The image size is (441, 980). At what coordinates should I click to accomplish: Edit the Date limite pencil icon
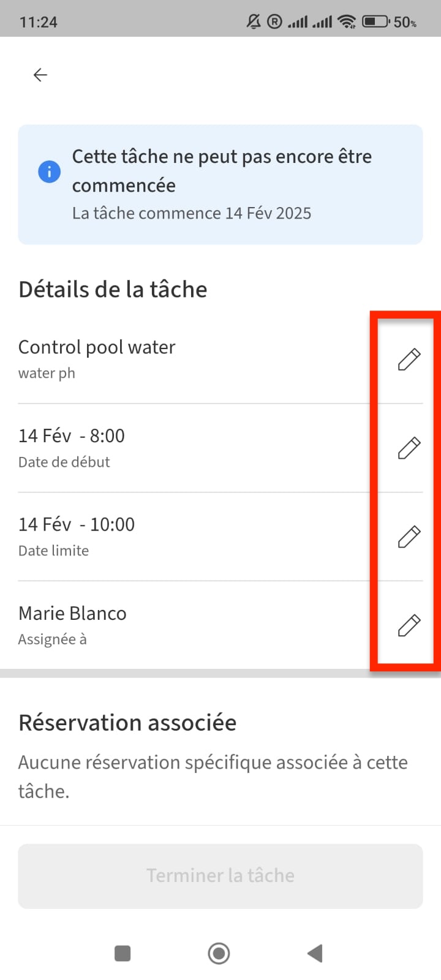(409, 537)
